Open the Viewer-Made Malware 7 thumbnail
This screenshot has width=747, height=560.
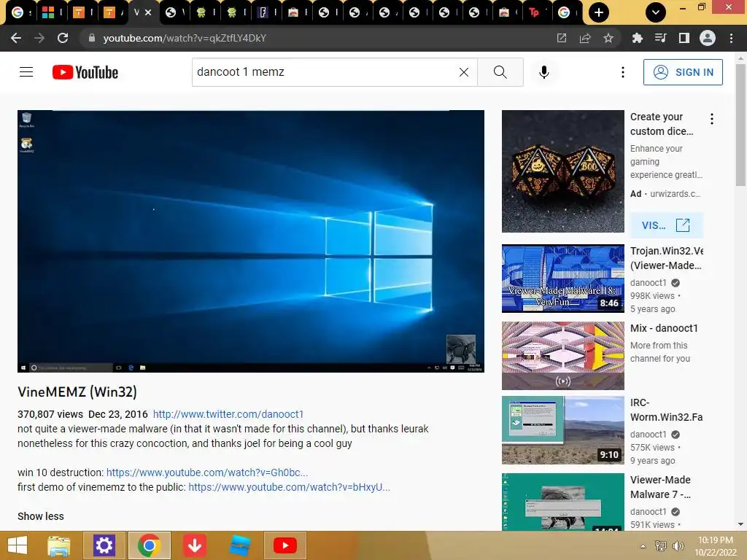tap(563, 502)
